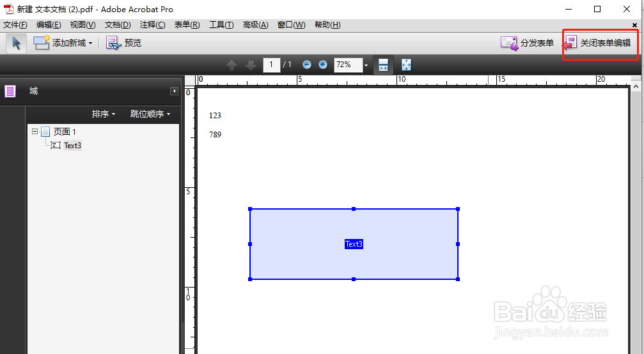This screenshot has width=644, height=354.
Task: Open the View (视图) menu
Action: click(x=82, y=25)
